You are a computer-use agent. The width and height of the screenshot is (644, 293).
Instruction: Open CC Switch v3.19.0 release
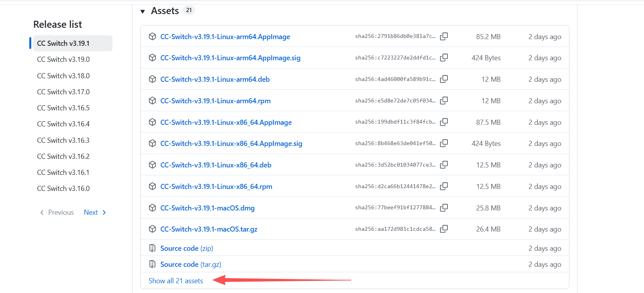(63, 59)
